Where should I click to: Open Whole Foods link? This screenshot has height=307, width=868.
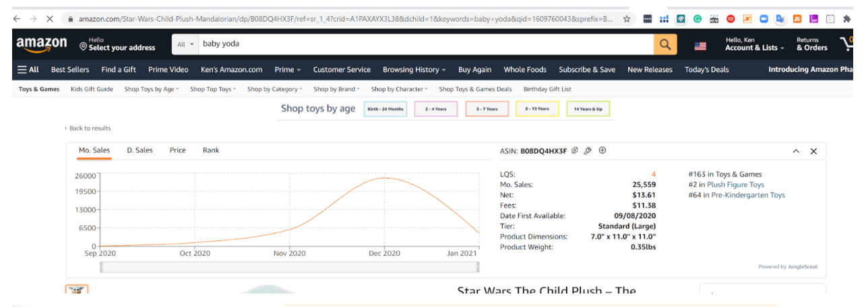[525, 69]
